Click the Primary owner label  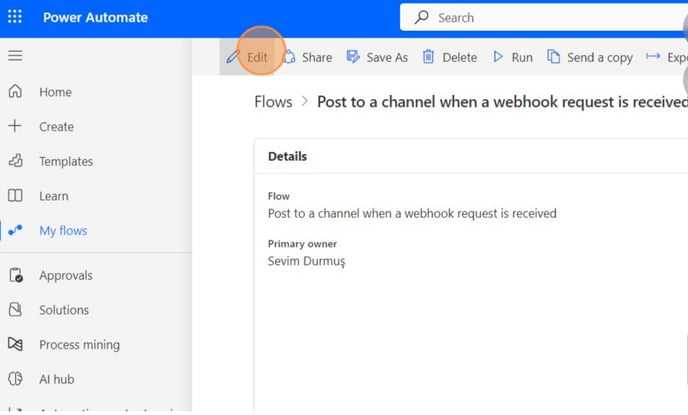pyautogui.click(x=302, y=243)
